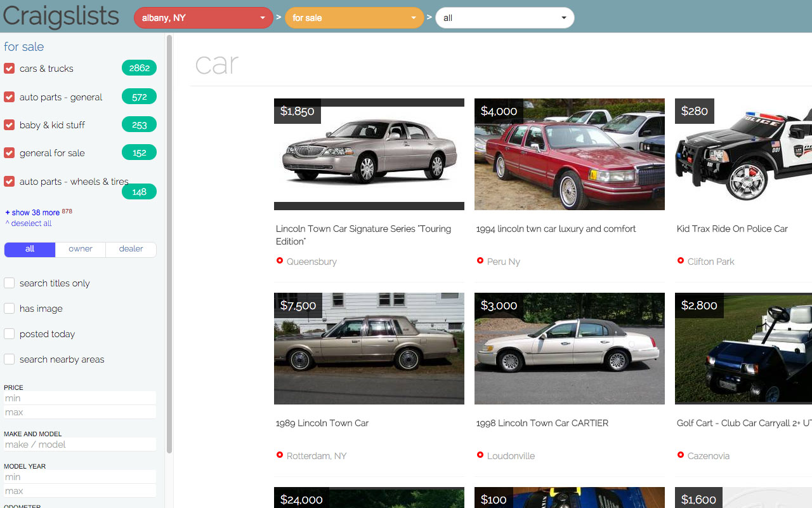Screen dimensions: 812x508
Task: Open the 'all' subcategory dropdown
Action: pyautogui.click(x=505, y=18)
